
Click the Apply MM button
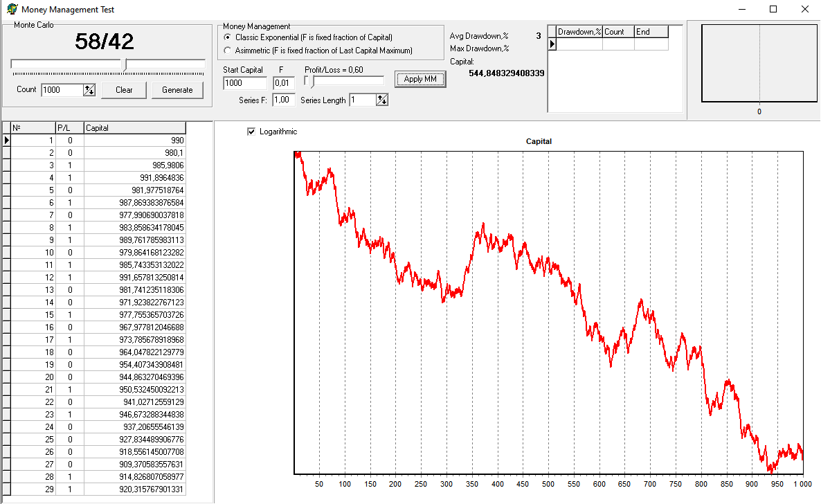(x=420, y=79)
